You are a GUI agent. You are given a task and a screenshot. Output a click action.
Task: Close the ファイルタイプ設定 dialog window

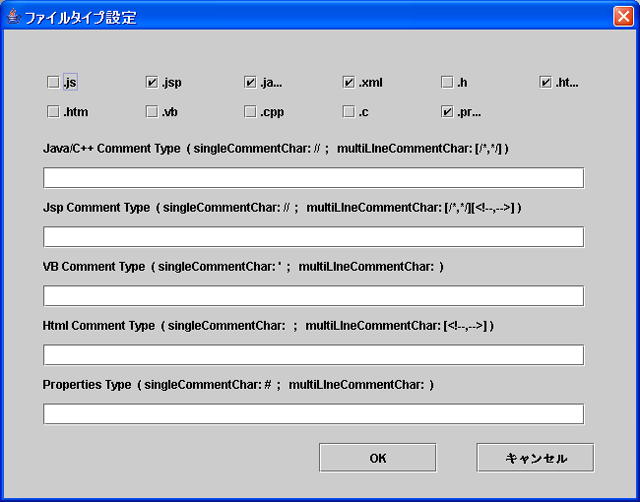(x=622, y=17)
